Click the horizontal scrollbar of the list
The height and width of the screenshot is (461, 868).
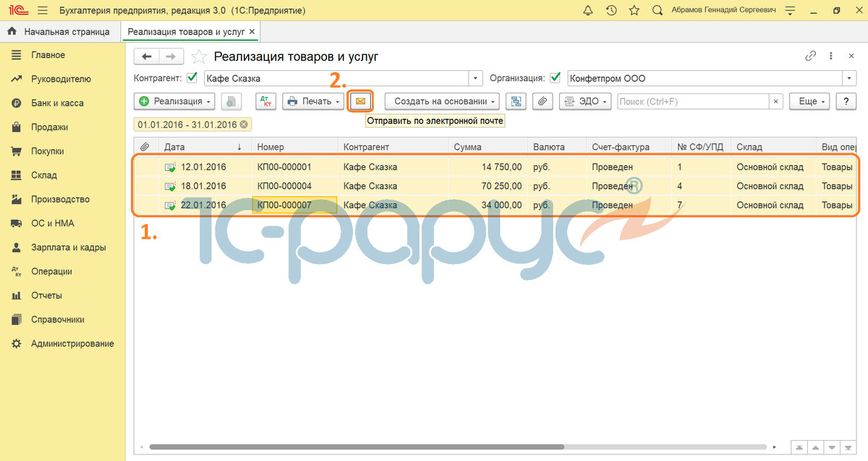tap(357, 447)
